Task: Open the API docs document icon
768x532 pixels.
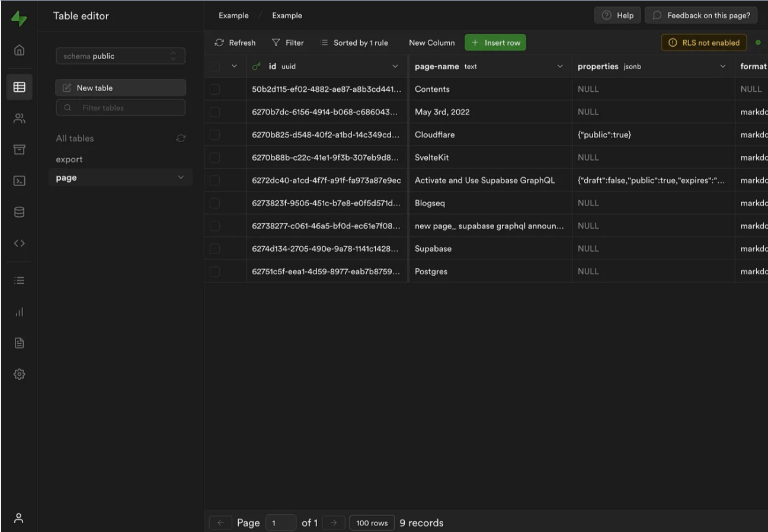Action: 19,343
